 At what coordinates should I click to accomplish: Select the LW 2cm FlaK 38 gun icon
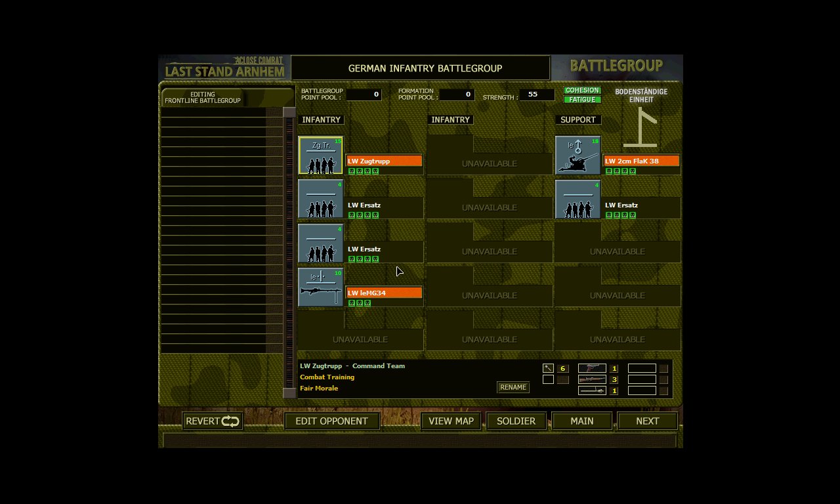point(578,156)
